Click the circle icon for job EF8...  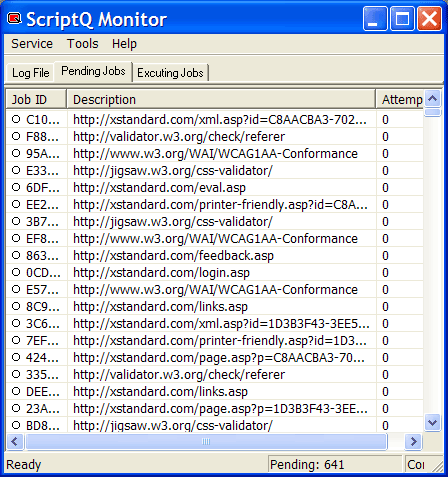(x=16, y=238)
